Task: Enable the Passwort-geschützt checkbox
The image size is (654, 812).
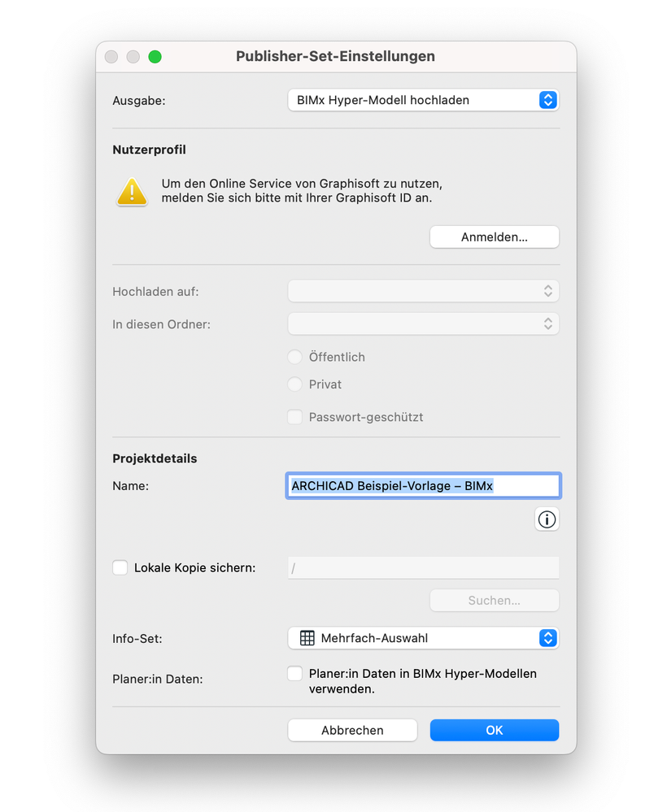Action: (x=295, y=417)
